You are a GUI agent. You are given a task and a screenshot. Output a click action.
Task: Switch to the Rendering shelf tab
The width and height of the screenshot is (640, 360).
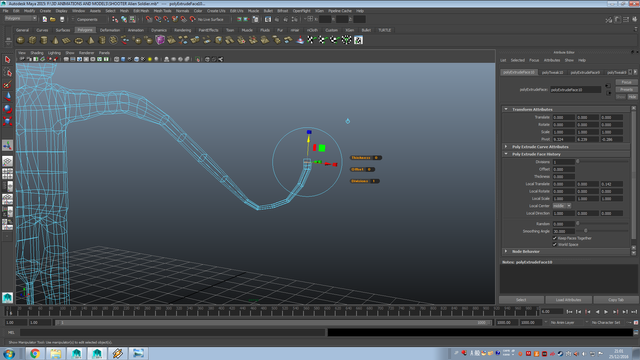182,30
